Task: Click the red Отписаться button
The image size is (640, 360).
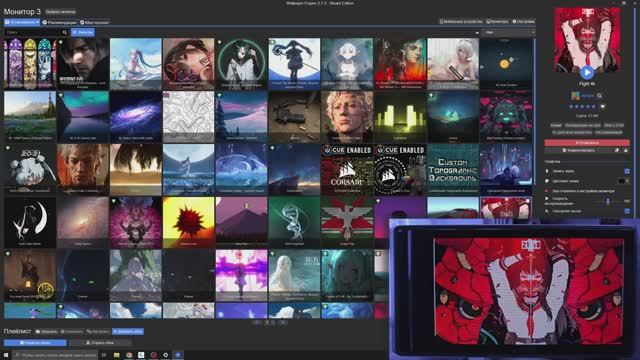Action: (x=587, y=143)
